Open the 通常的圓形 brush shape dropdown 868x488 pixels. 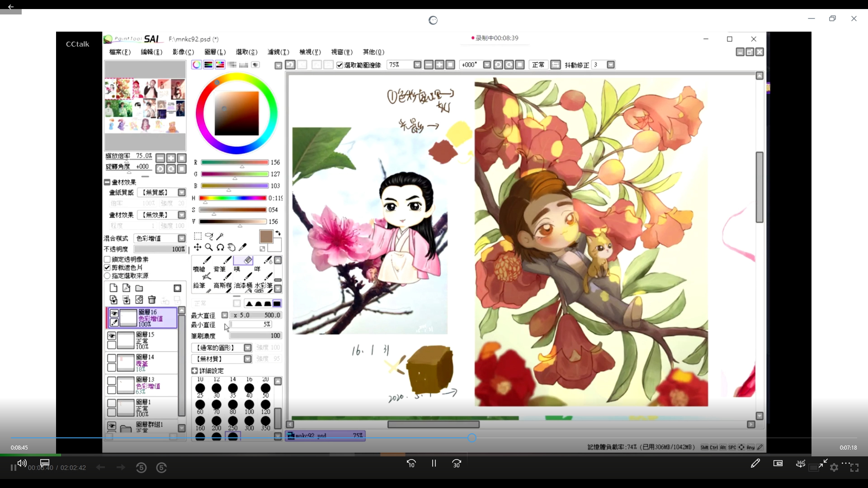(248, 347)
